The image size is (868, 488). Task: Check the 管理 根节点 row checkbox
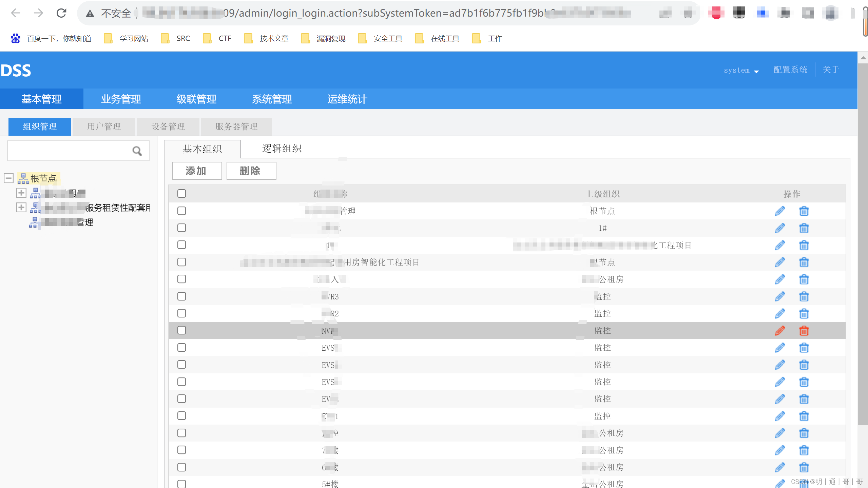(182, 211)
